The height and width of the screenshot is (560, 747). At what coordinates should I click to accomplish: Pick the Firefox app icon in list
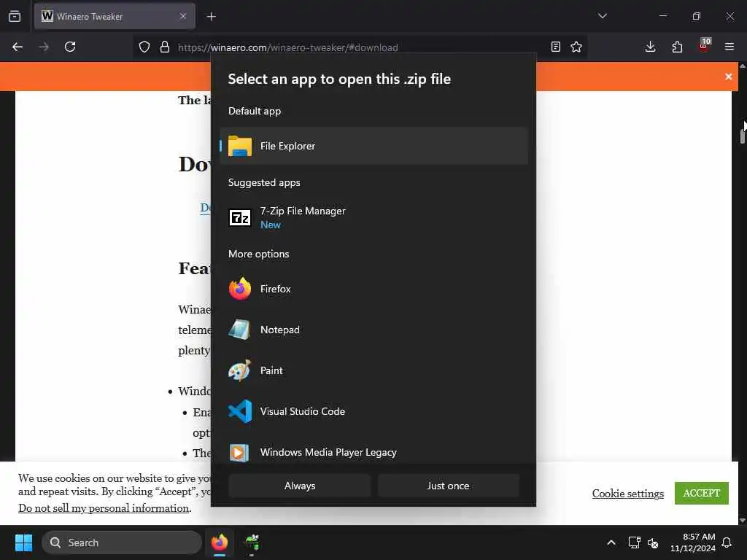(239, 289)
